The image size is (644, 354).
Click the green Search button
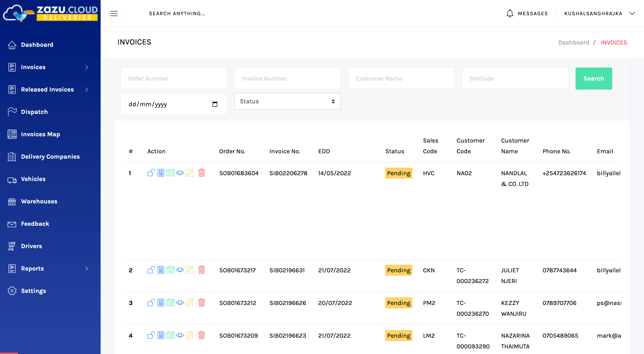[x=594, y=79]
